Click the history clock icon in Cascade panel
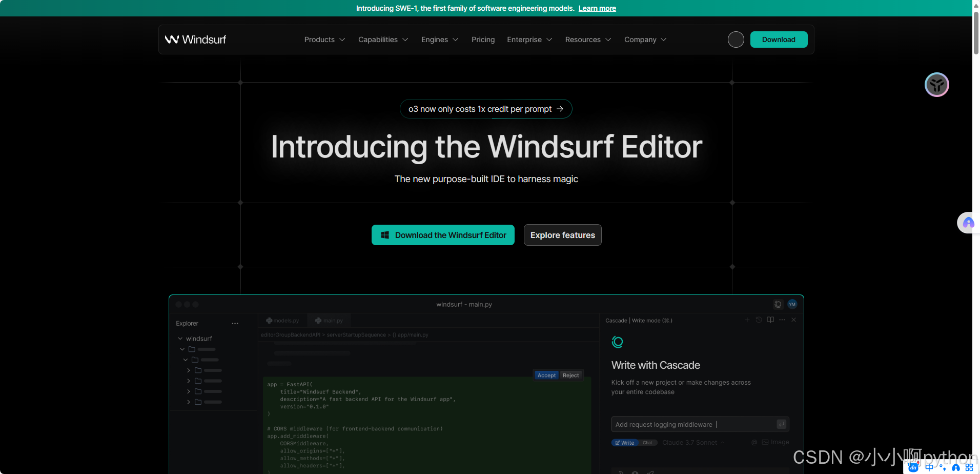The image size is (980, 474). 759,320
